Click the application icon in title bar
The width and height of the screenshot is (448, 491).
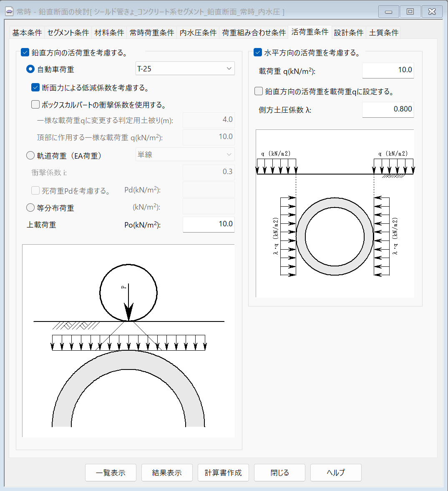9,12
